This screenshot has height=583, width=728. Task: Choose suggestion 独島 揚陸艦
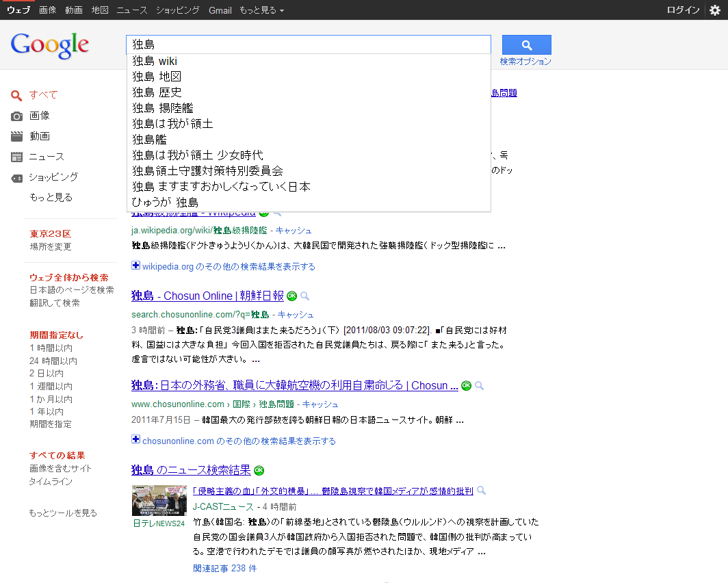pyautogui.click(x=309, y=108)
